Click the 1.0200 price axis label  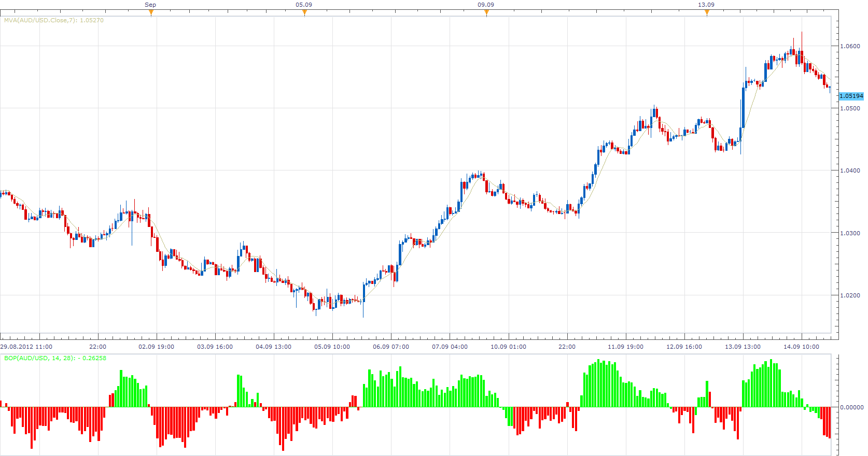pyautogui.click(x=850, y=295)
